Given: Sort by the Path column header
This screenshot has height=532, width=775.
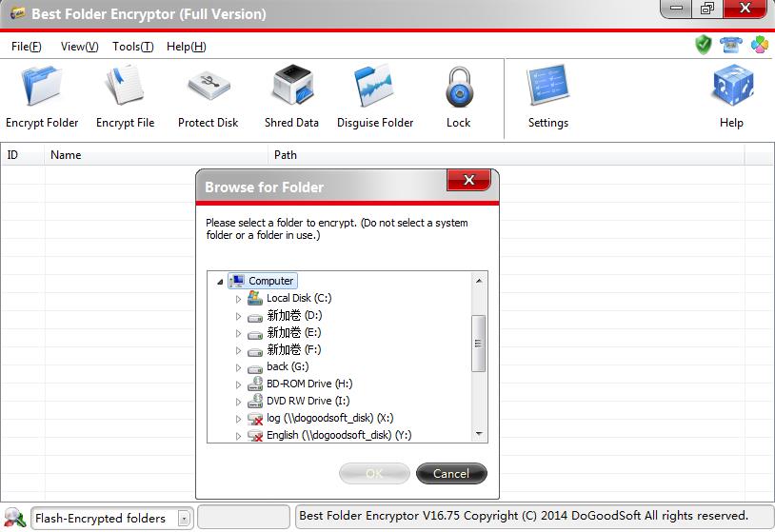Looking at the screenshot, I should (507, 154).
